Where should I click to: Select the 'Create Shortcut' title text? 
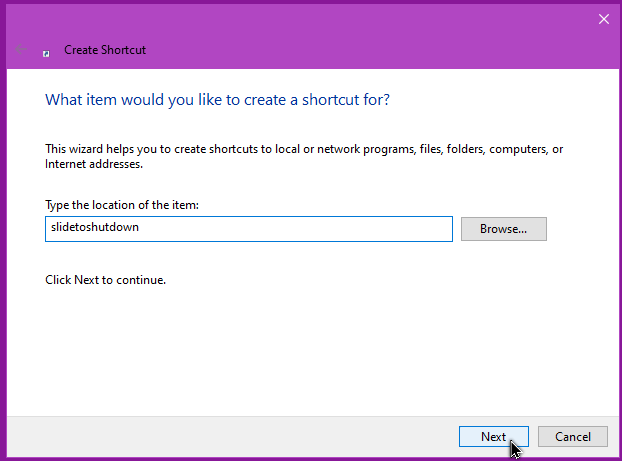(x=105, y=50)
